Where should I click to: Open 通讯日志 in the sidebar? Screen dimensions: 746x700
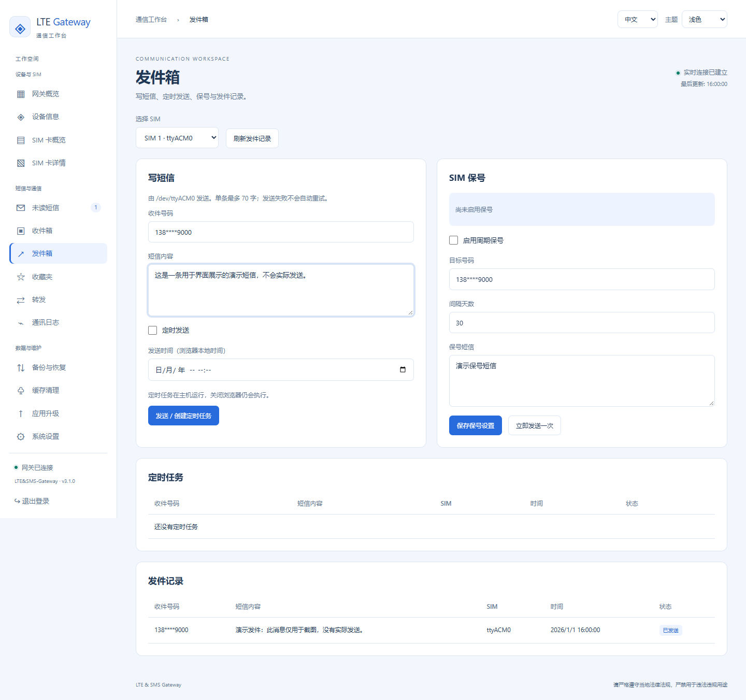58,322
